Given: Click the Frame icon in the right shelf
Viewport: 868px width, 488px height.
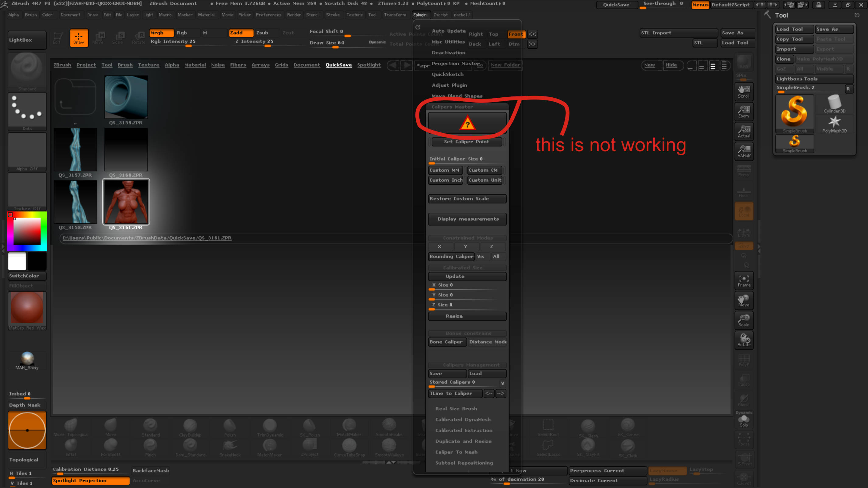Looking at the screenshot, I should (x=744, y=280).
